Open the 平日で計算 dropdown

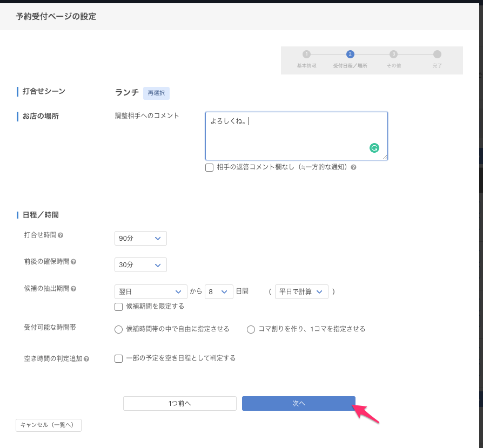(x=301, y=291)
